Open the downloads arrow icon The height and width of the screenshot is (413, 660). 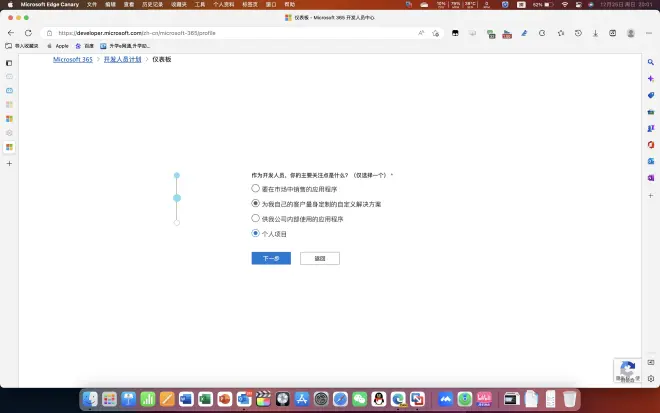(x=595, y=33)
